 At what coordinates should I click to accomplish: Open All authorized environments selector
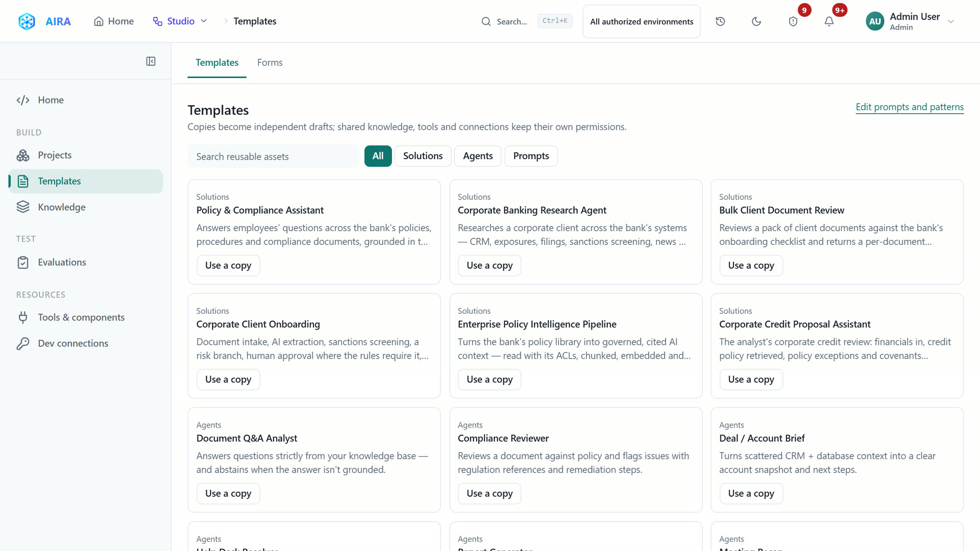[642, 21]
